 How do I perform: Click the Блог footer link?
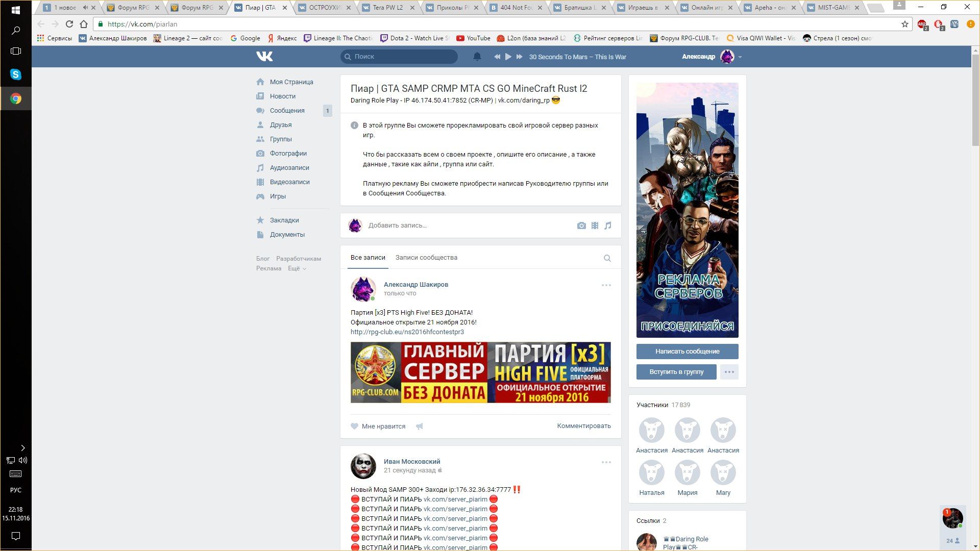[x=262, y=259]
